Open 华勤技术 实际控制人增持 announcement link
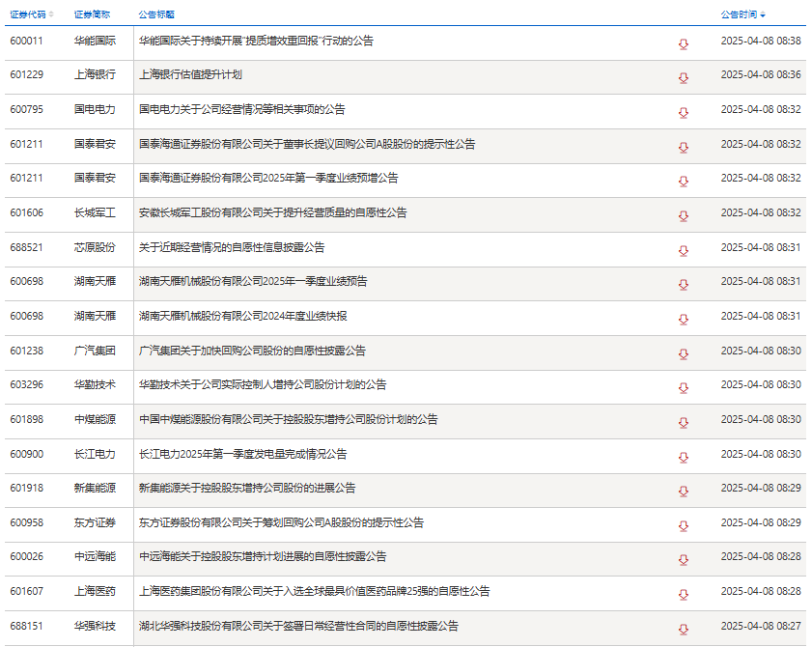The width and height of the screenshot is (812, 647). (262, 384)
